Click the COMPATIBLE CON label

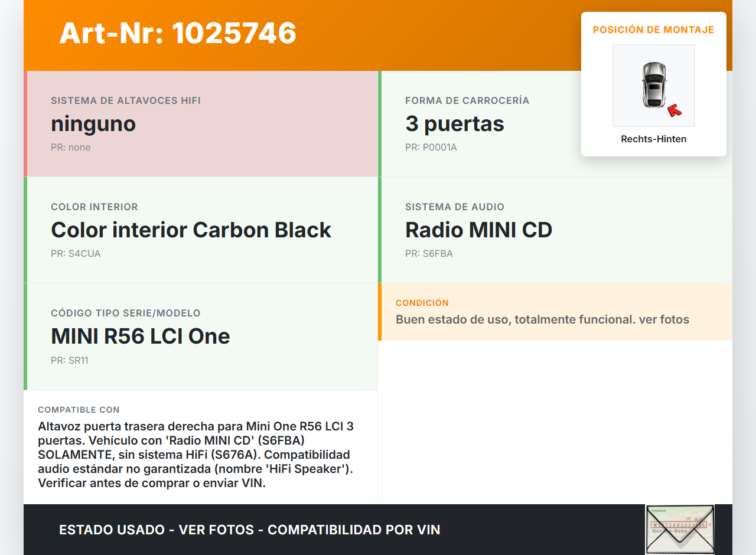tap(79, 410)
